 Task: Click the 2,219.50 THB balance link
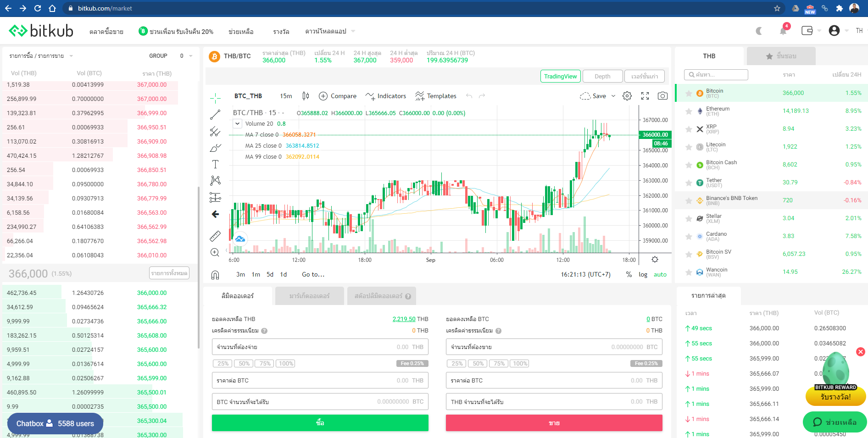(404, 319)
